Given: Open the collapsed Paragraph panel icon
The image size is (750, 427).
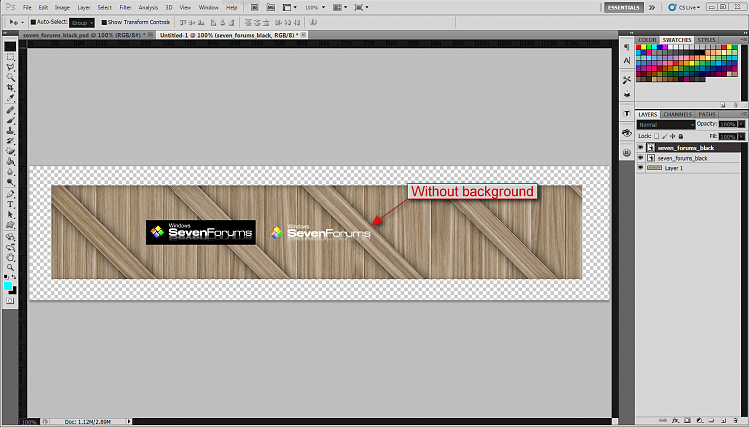Looking at the screenshot, I should click(627, 47).
